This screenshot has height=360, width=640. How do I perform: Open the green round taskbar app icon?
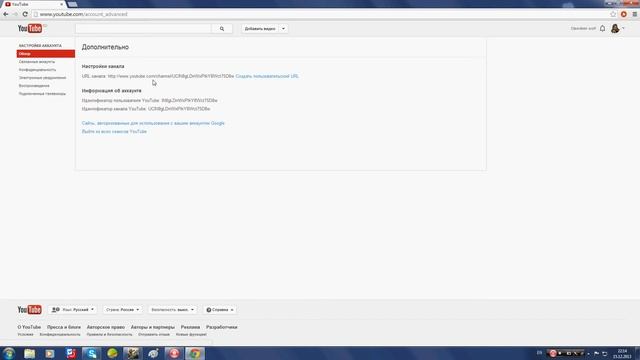pos(112,353)
